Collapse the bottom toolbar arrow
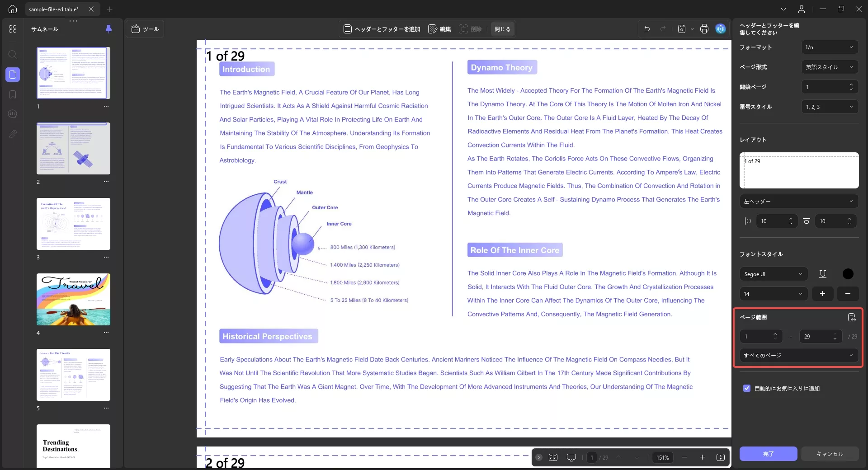The image size is (868, 470). click(539, 457)
